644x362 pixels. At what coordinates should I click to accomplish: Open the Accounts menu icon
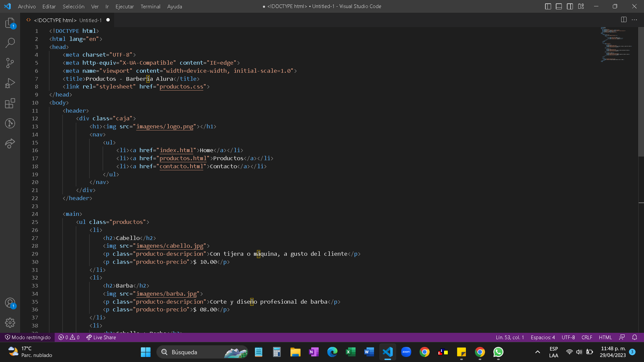coord(10,303)
